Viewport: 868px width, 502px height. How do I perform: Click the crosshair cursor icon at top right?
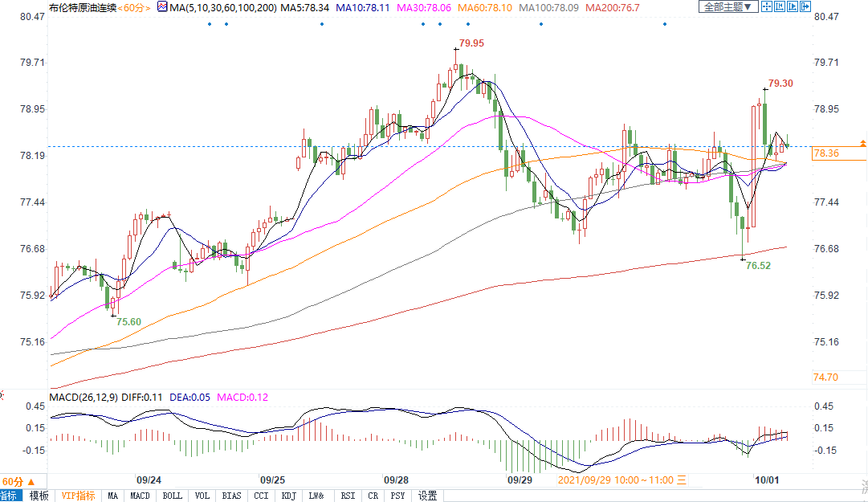click(x=767, y=6)
